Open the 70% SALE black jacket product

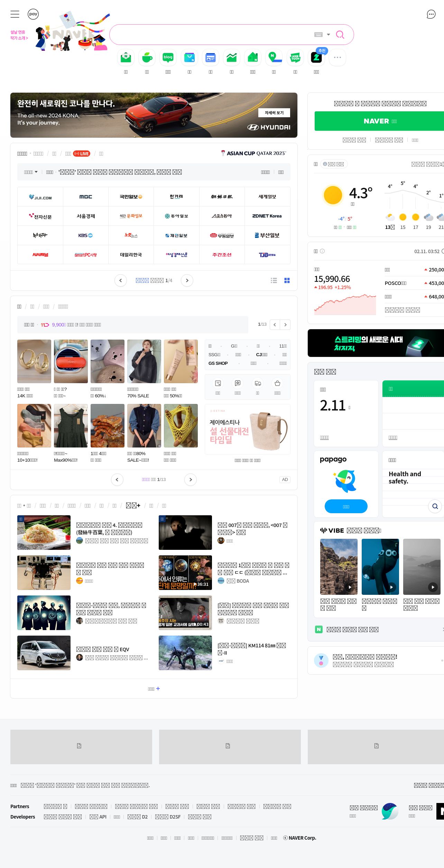(144, 361)
